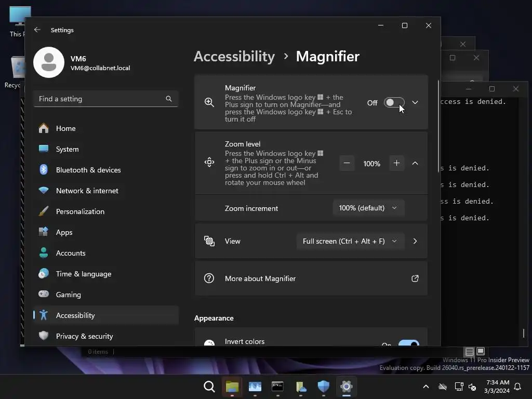Collapse the Zoom level section
The height and width of the screenshot is (399, 532).
[x=415, y=163]
